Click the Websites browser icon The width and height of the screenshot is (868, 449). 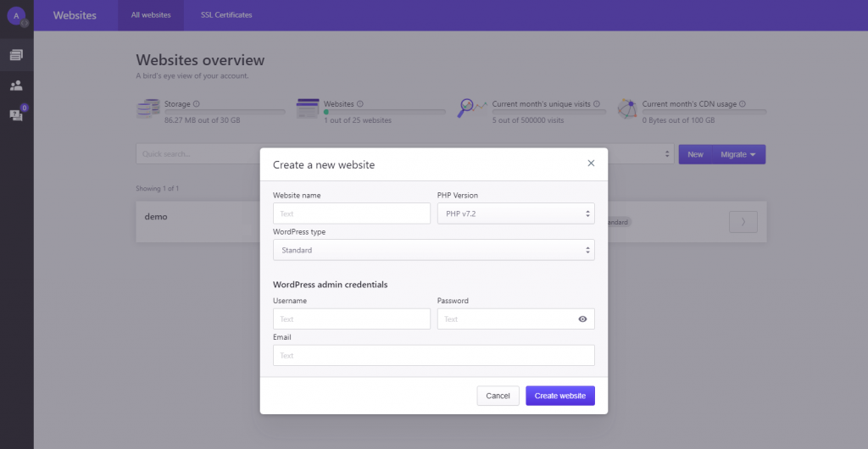pyautogui.click(x=308, y=108)
